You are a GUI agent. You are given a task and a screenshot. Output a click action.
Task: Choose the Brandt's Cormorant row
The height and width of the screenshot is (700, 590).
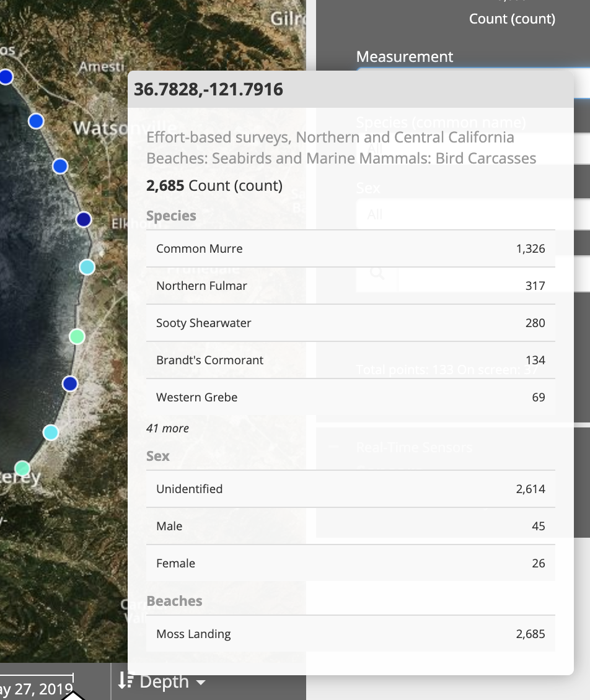[351, 360]
